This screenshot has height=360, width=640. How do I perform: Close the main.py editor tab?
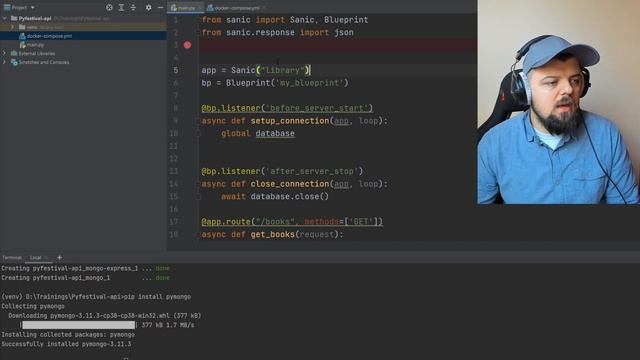click(200, 8)
